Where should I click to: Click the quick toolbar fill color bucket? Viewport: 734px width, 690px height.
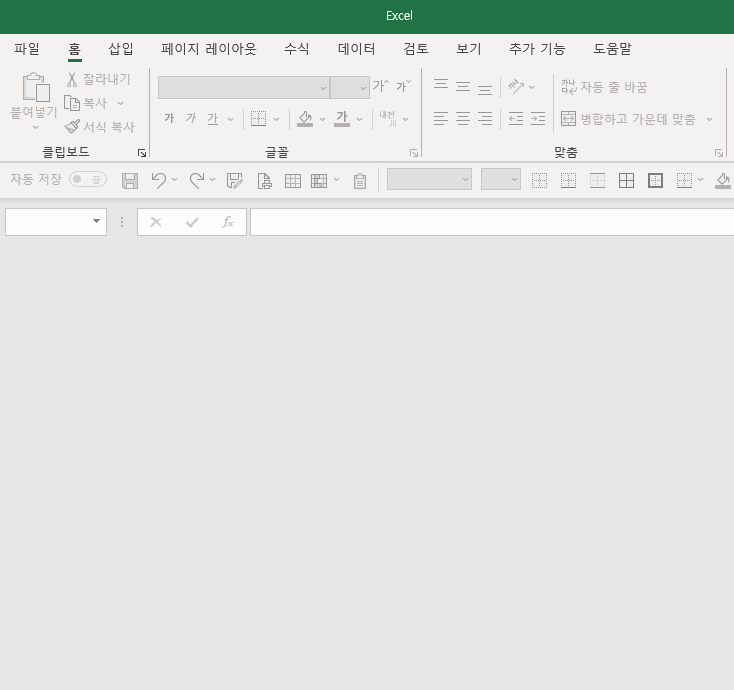723,181
